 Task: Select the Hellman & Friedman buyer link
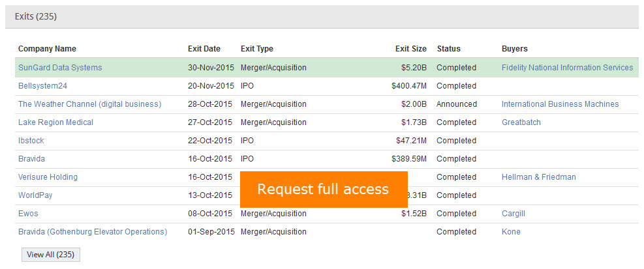click(538, 177)
